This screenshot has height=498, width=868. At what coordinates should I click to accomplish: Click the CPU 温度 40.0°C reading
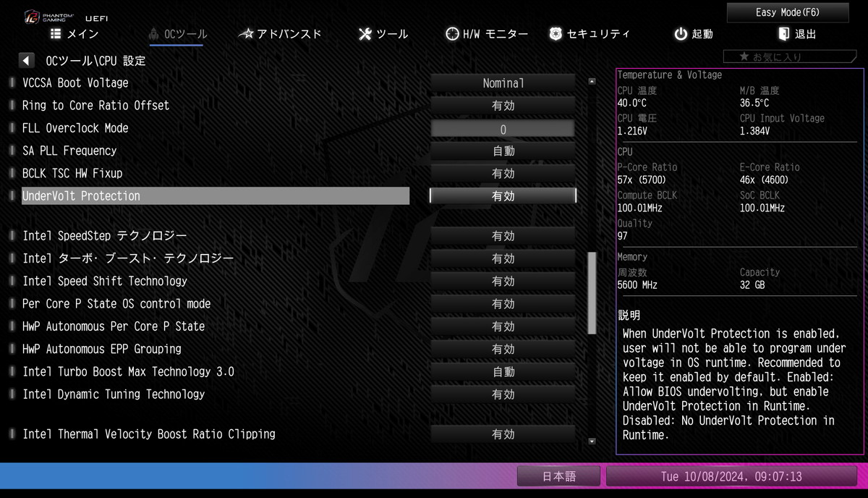(x=632, y=104)
